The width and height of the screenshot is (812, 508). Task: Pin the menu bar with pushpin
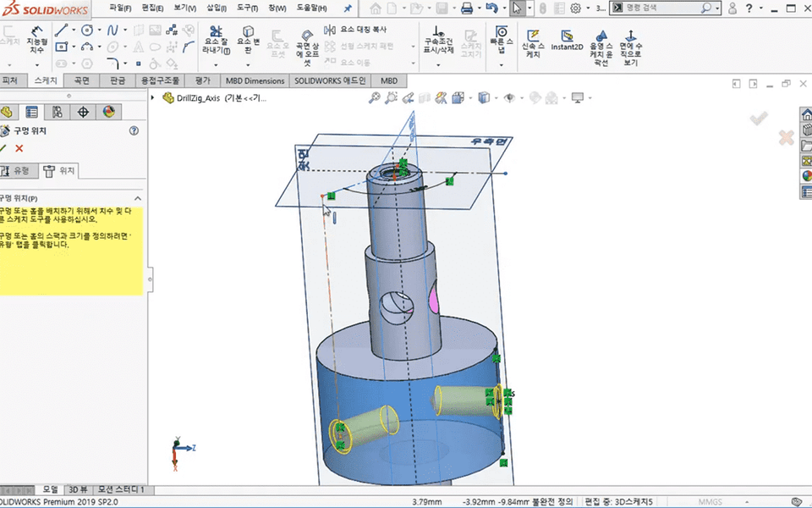pyautogui.click(x=348, y=8)
